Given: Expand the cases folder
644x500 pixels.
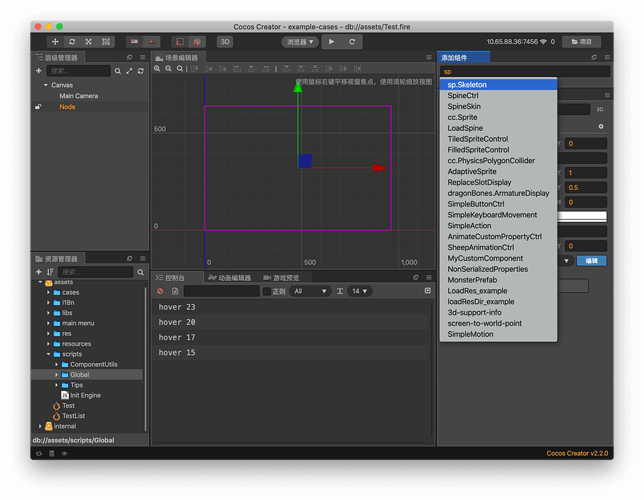Looking at the screenshot, I should tap(48, 292).
